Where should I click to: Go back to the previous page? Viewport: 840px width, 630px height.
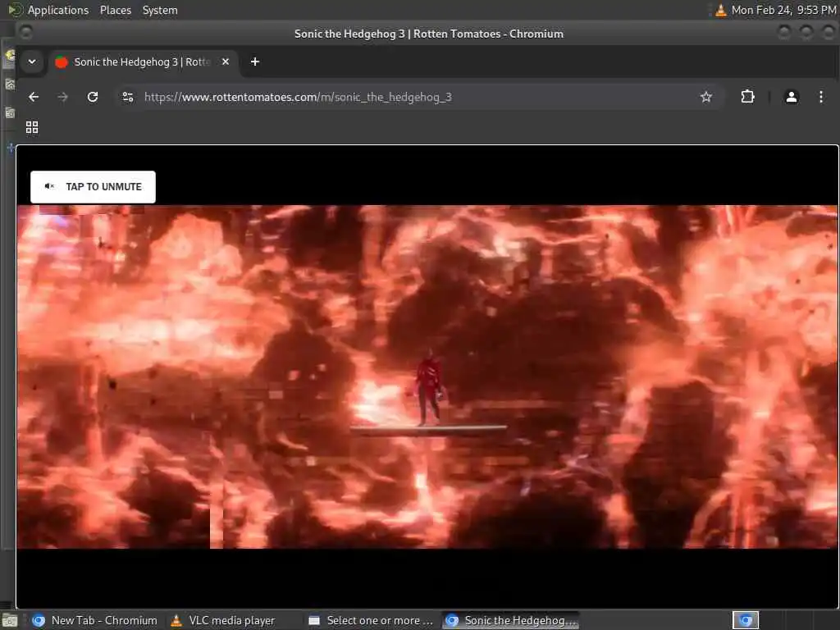coord(34,97)
